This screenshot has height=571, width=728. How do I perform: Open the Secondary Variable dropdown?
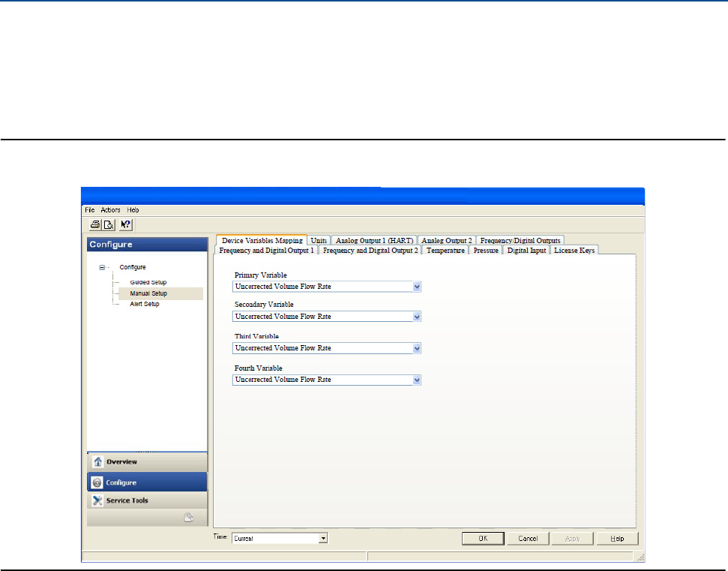point(416,317)
